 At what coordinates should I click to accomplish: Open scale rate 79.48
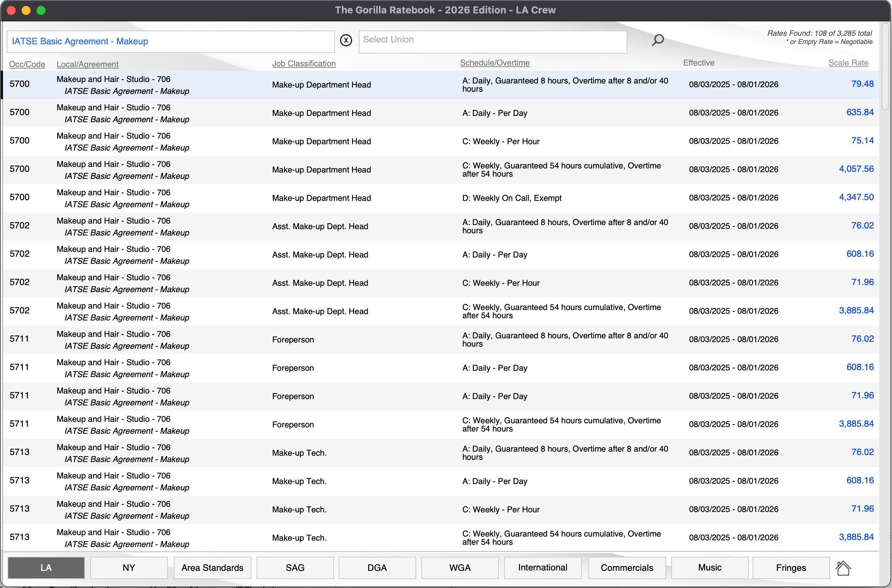click(x=862, y=84)
